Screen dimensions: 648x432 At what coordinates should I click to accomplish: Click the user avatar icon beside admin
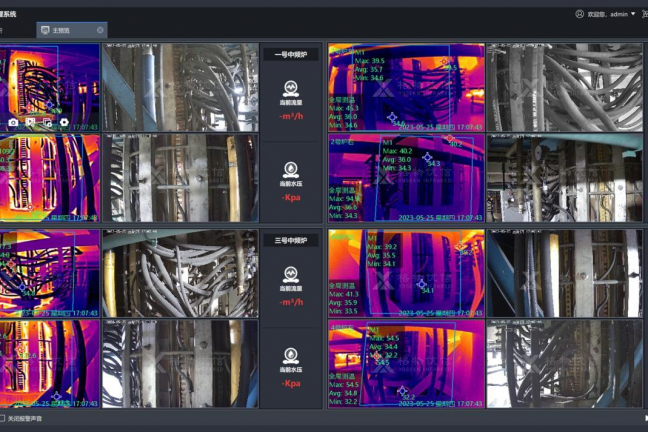(x=580, y=14)
